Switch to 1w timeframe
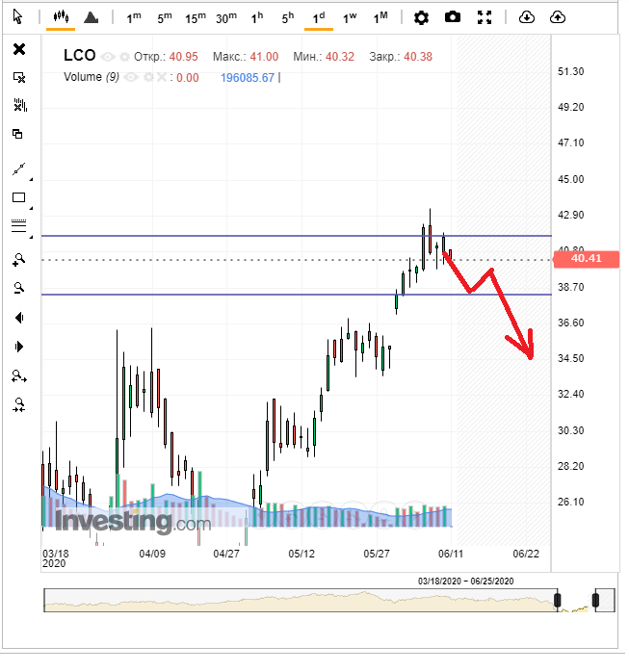The image size is (629, 672). point(350,18)
